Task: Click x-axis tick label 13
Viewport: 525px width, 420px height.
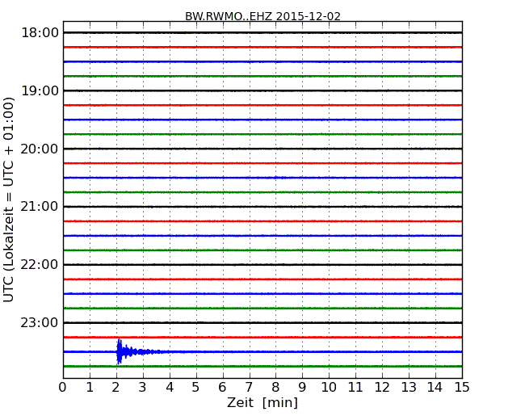Action: (409, 388)
